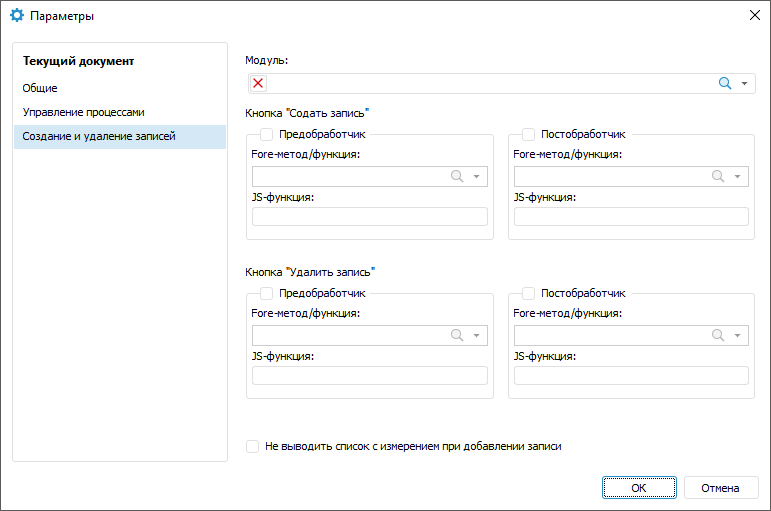Open Fore-метод dropdown in Содать запись Предобработчик
Viewport: 771px width, 511px height.
[x=477, y=176]
